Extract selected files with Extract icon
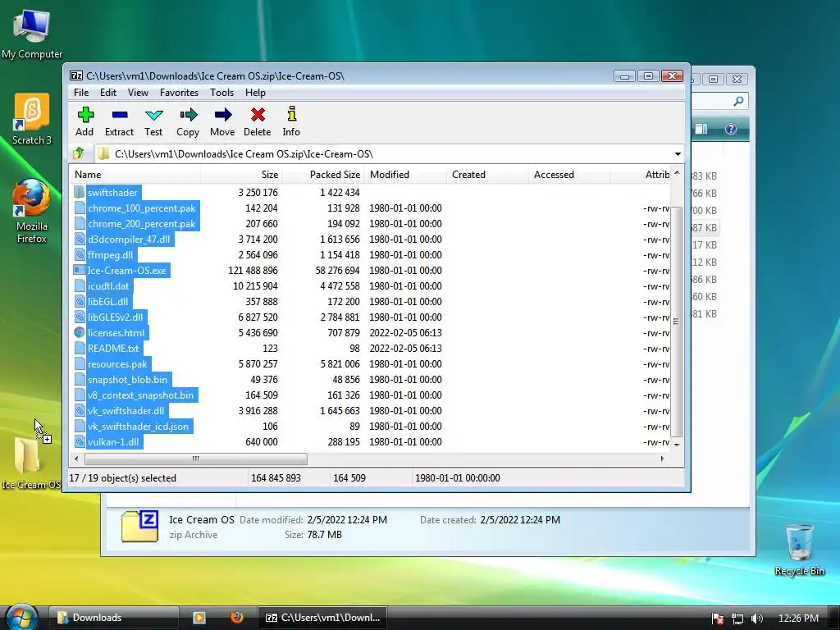Viewport: 840px width, 630px height. 119,121
